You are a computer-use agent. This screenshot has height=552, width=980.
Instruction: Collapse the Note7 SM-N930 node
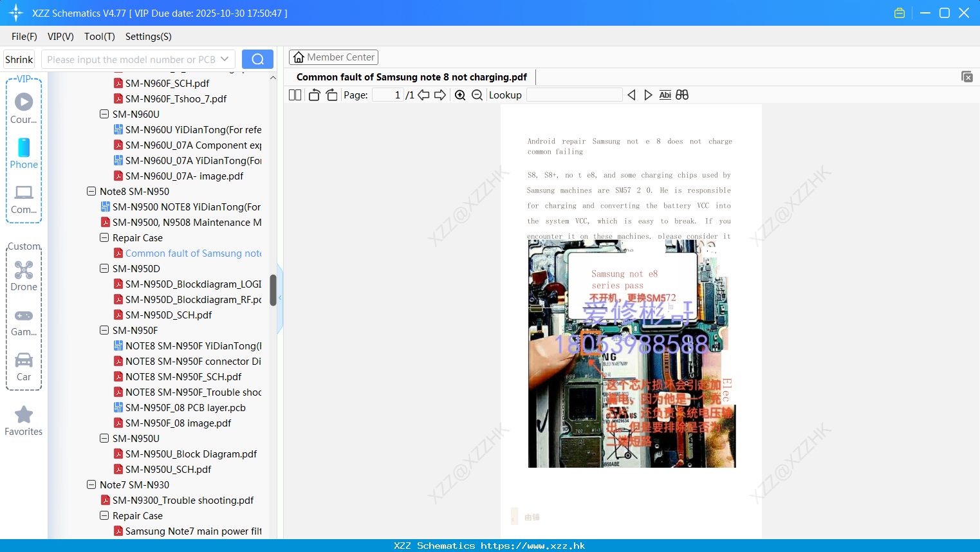(x=91, y=484)
